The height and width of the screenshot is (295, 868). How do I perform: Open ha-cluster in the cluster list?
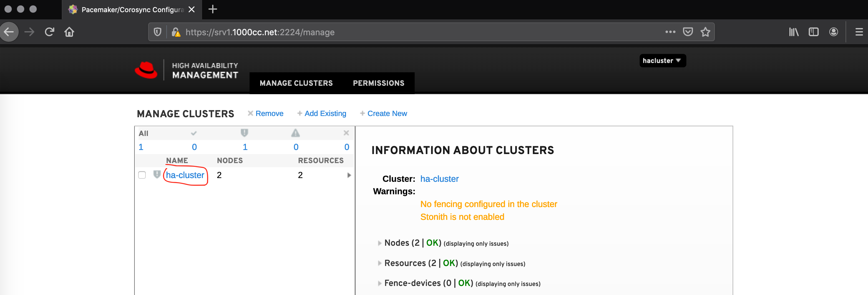185,175
